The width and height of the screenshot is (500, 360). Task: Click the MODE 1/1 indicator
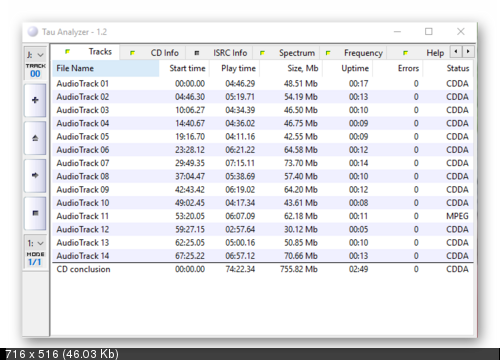[35, 259]
